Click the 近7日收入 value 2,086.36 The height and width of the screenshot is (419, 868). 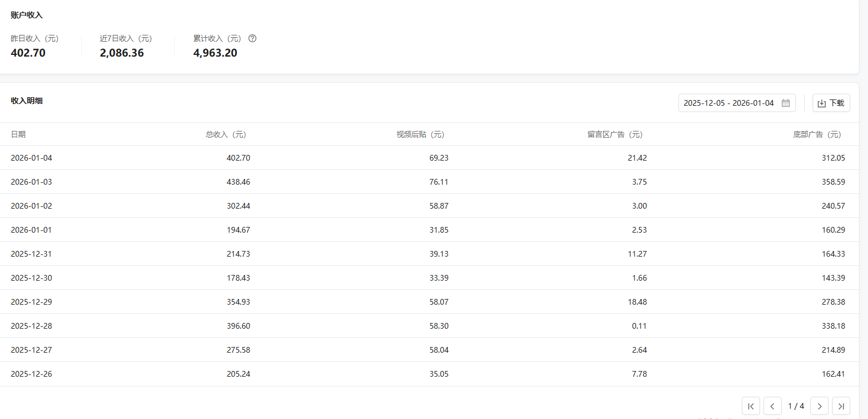click(122, 53)
